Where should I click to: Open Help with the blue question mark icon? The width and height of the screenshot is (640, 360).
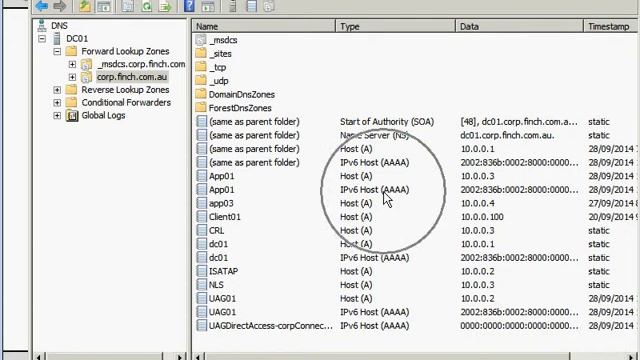tap(189, 6)
